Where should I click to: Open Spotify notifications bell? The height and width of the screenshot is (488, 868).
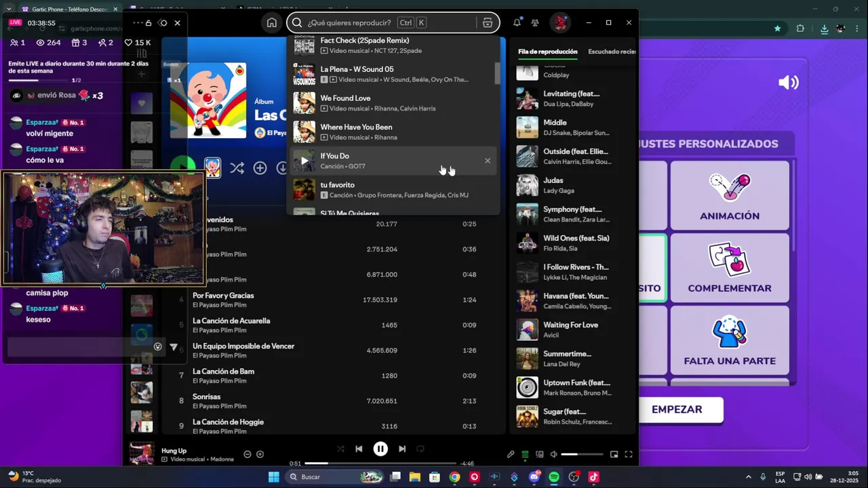(x=517, y=22)
